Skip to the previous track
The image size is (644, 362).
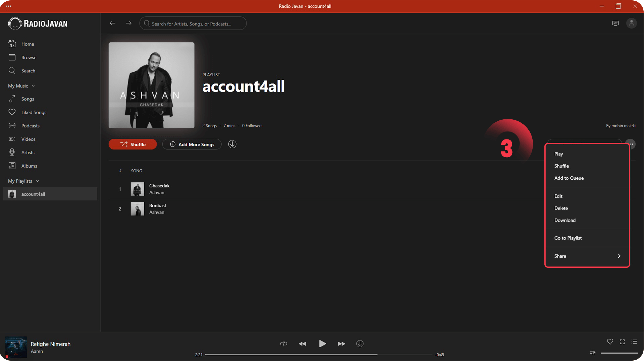click(302, 344)
